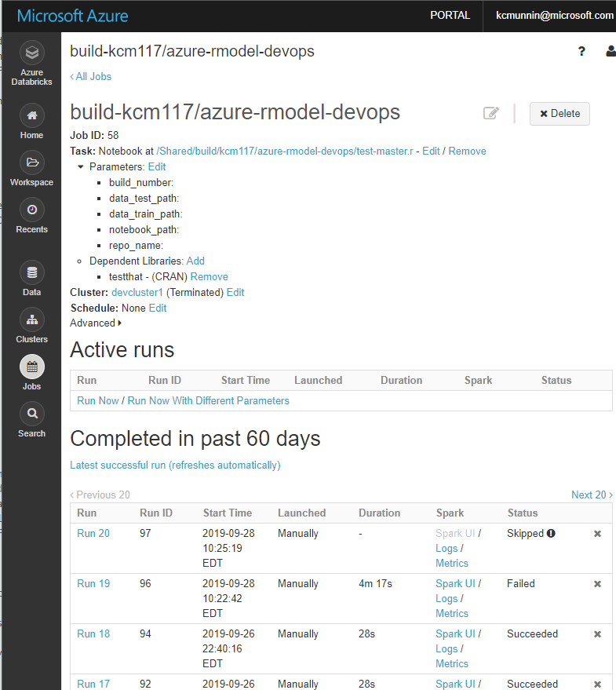Remove Run 17 with its x icon

coord(597,685)
